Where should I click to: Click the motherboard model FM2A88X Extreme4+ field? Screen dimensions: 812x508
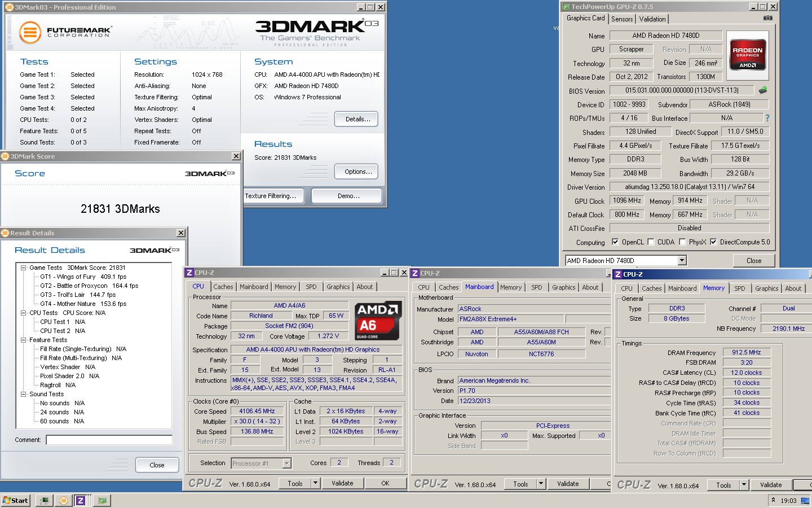pyautogui.click(x=510, y=319)
